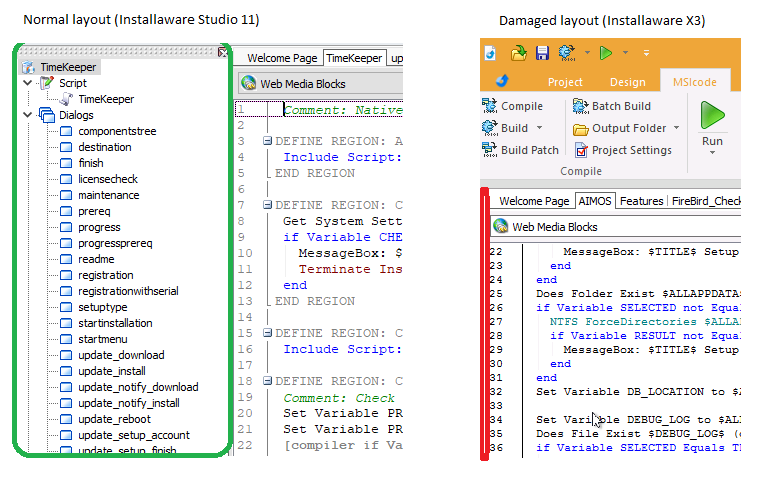The height and width of the screenshot is (477, 760).
Task: Collapse the region fold marker on line 7
Action: point(267,205)
